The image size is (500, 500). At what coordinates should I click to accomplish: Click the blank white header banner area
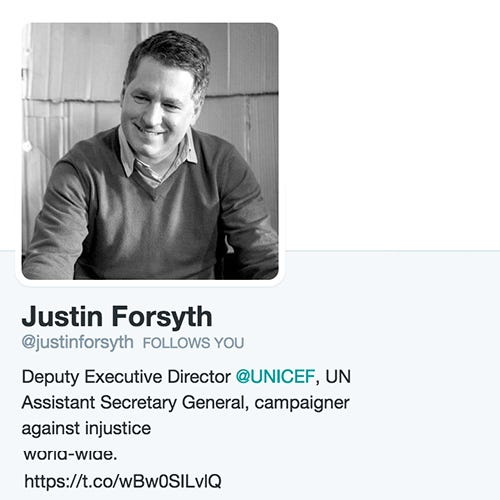pos(390,125)
